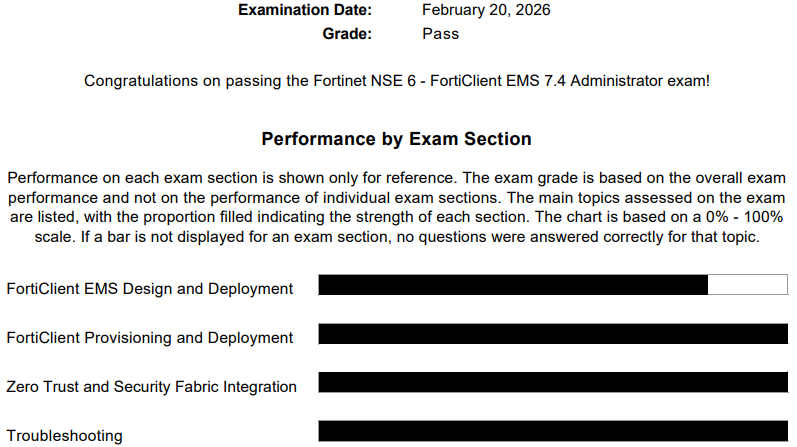797x447 pixels.
Task: Click the Troubleshooting performance bar
Action: 552,431
